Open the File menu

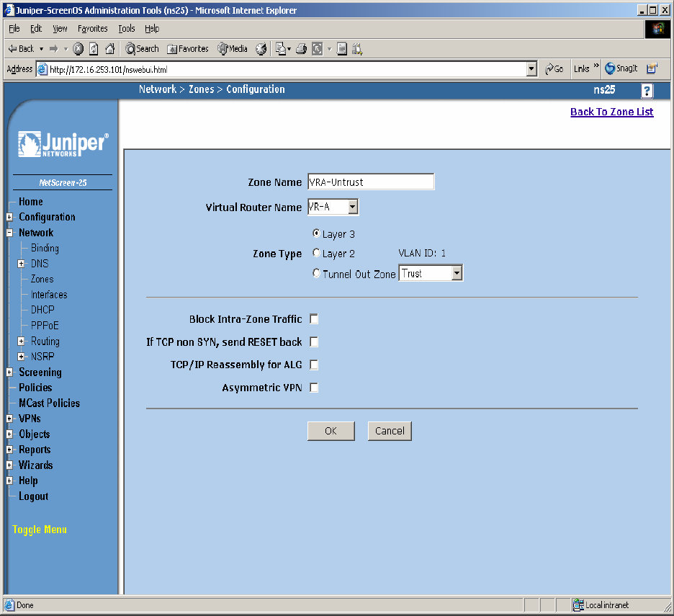pyautogui.click(x=14, y=28)
